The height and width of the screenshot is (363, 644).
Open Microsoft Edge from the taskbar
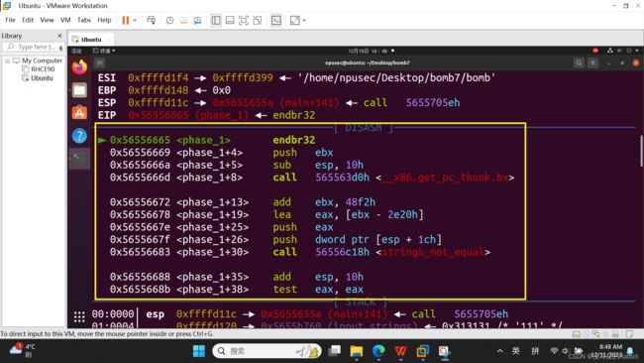(x=378, y=351)
